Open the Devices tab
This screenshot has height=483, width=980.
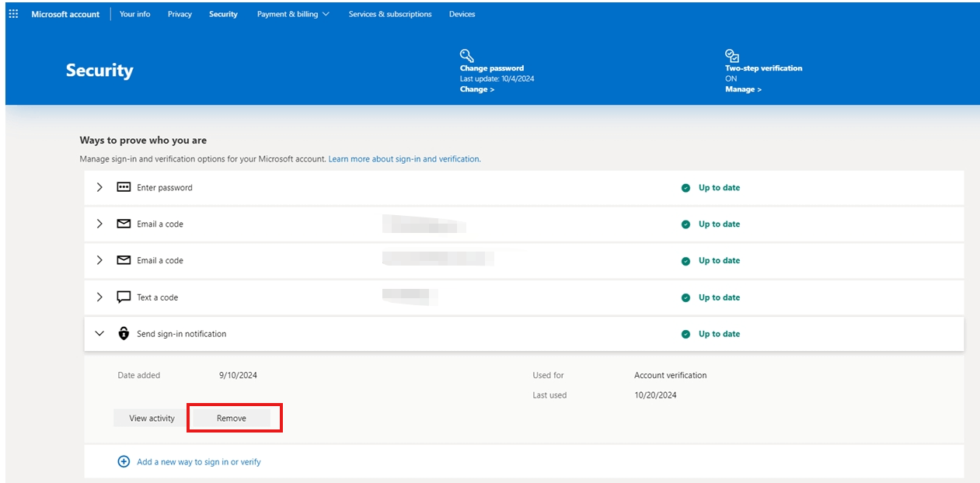click(462, 14)
